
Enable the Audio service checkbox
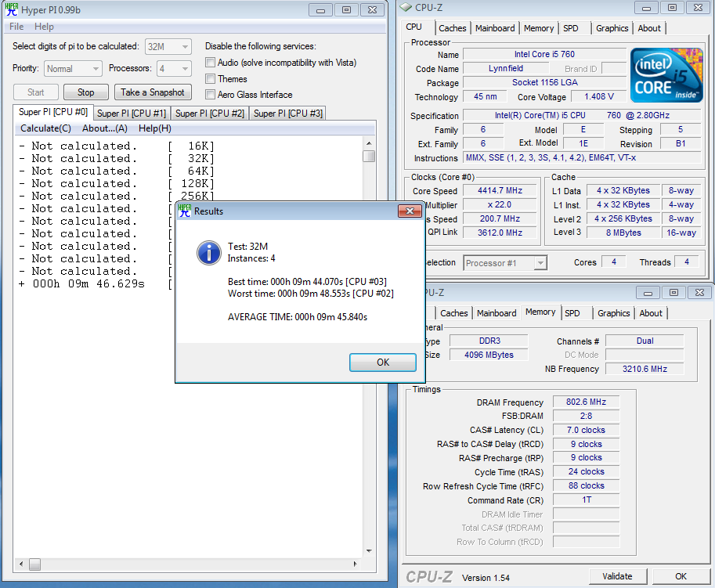click(x=210, y=63)
